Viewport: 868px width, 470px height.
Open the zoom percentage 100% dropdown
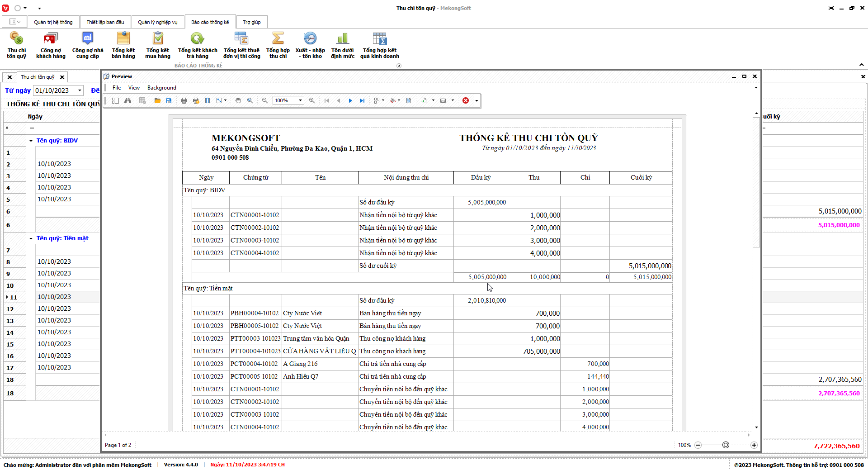[300, 101]
